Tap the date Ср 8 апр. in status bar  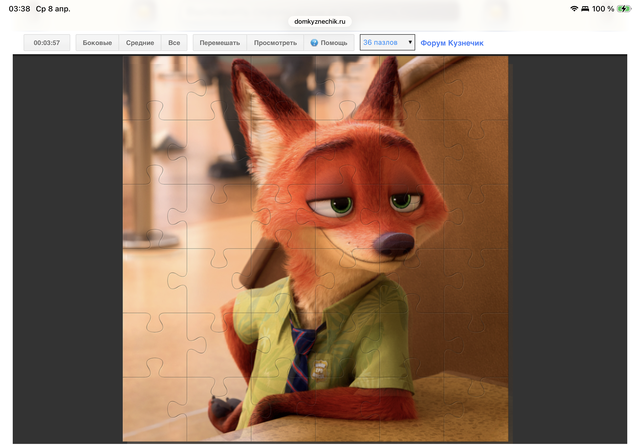click(x=54, y=8)
